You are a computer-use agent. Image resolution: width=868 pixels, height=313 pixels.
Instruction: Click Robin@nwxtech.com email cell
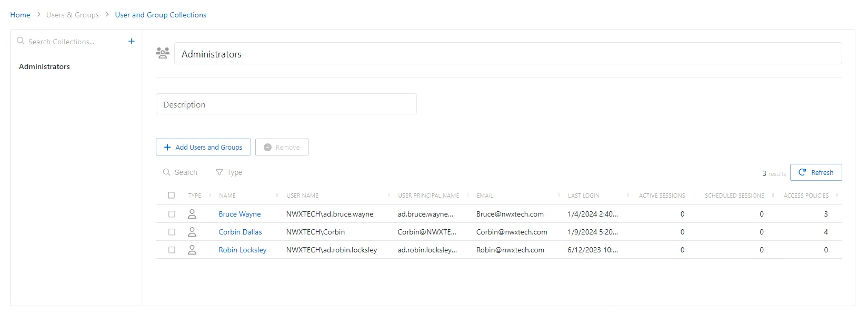[510, 250]
